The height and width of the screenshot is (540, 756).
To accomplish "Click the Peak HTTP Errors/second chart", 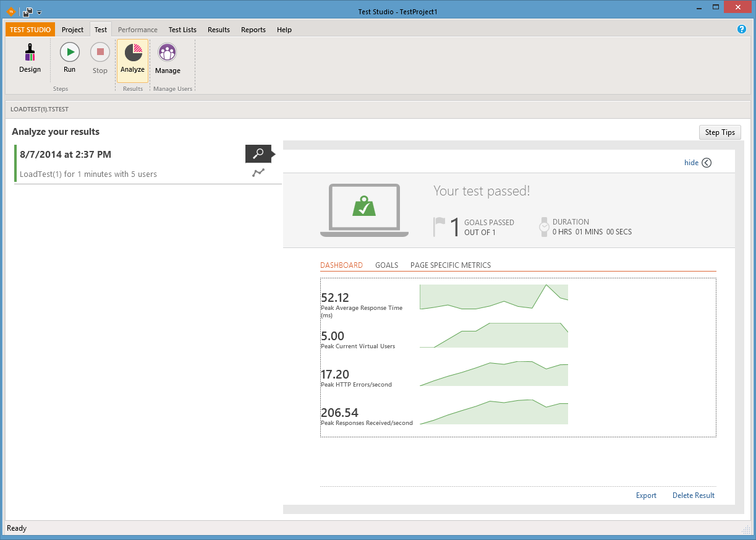I will [x=493, y=374].
